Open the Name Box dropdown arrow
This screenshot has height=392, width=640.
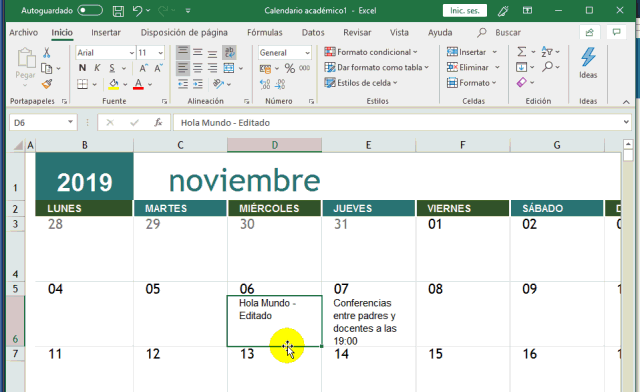click(70, 122)
